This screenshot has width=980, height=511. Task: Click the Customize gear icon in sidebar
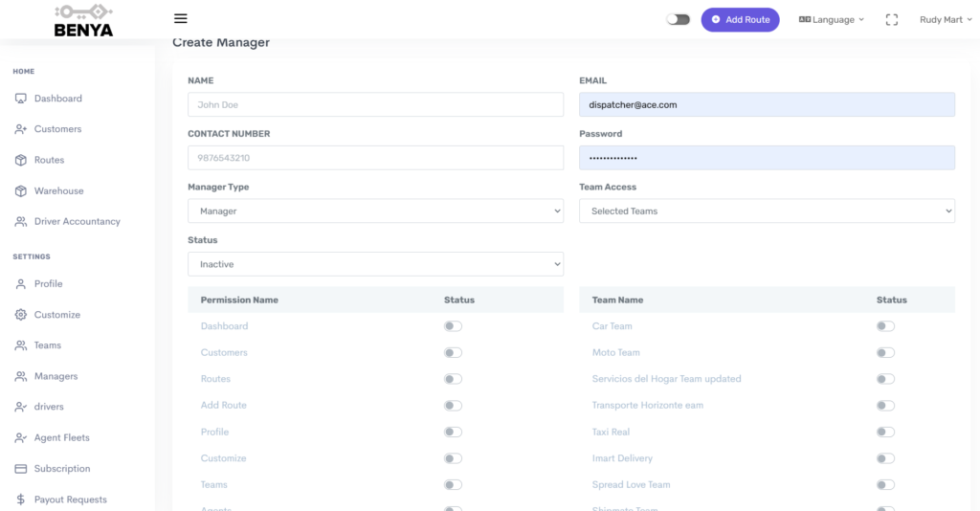(21, 315)
